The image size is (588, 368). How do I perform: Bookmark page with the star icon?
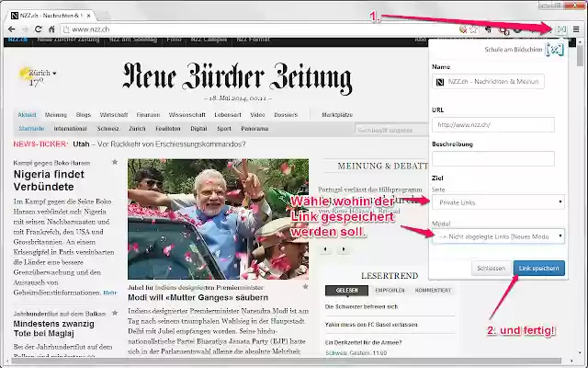(474, 29)
